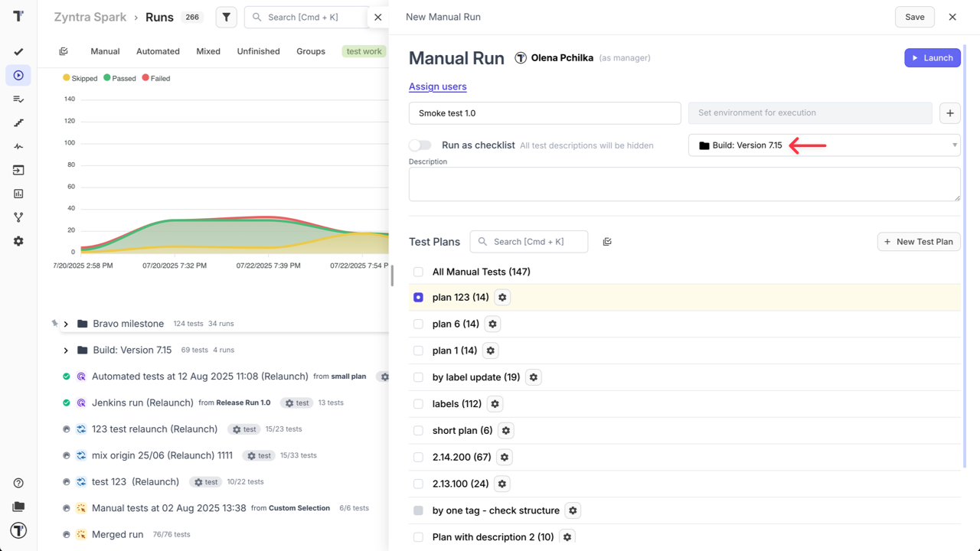Open the Runs section in the left sidebar
The height and width of the screenshot is (551, 980).
tap(18, 75)
